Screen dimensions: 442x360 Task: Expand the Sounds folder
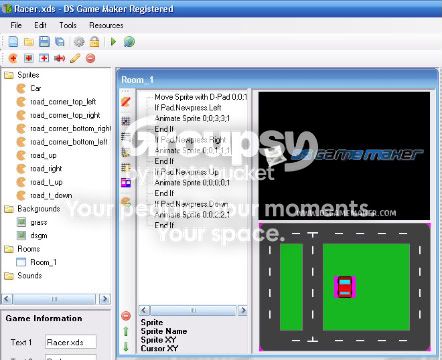9,276
